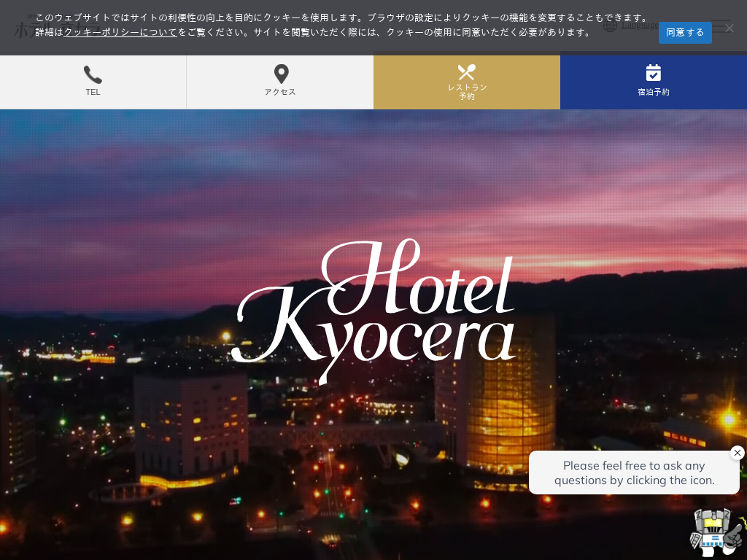Open the アクセス map pin button
Viewport: 747px width, 560px height.
(280, 82)
